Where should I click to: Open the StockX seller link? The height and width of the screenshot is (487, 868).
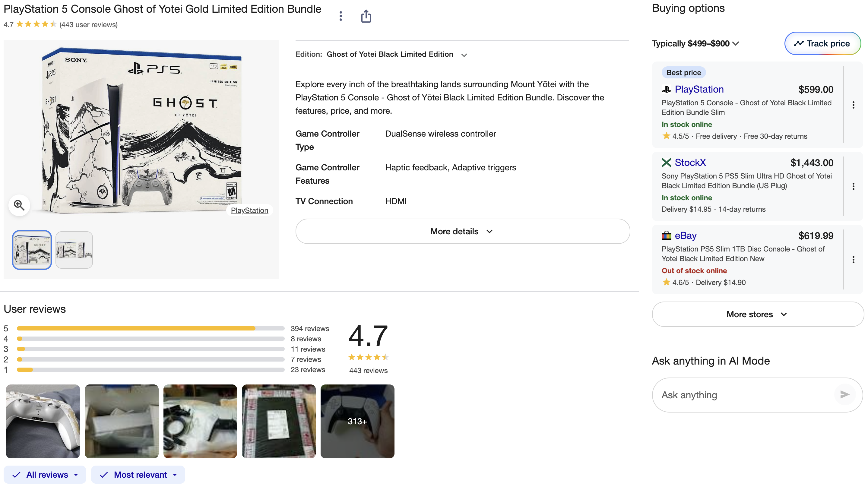click(x=690, y=162)
